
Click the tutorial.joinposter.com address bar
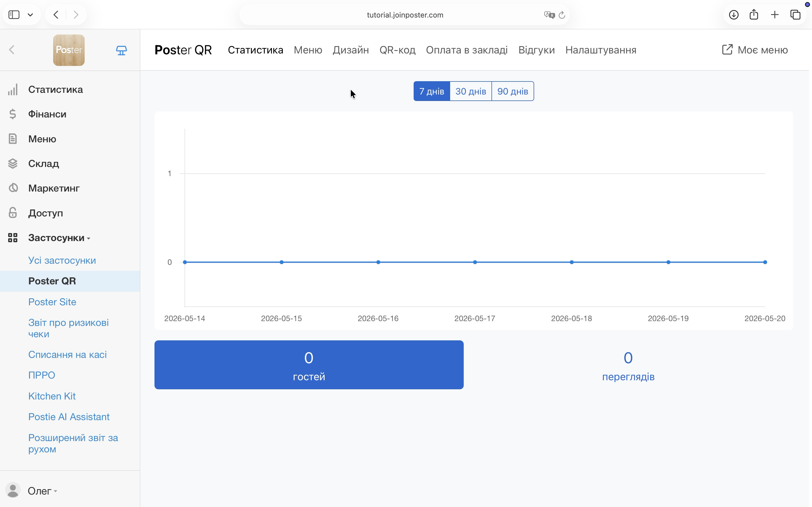[x=405, y=15]
